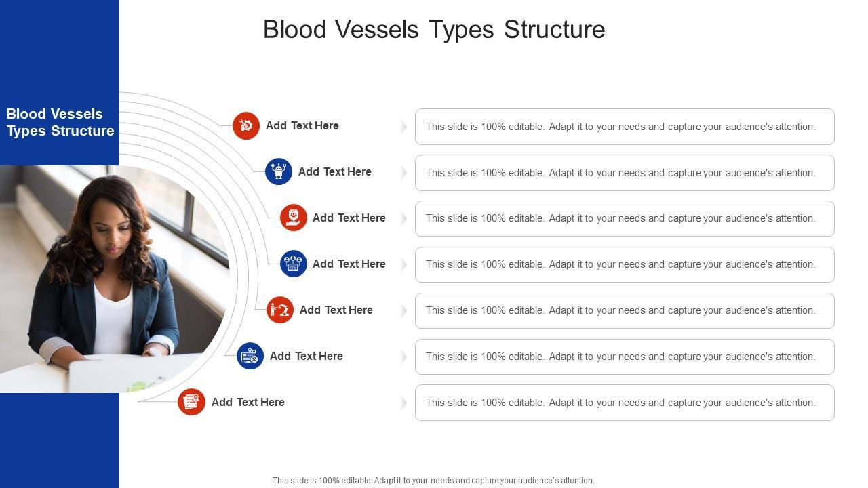Select the blue web settings gears icon
868x488 pixels.
pos(250,356)
